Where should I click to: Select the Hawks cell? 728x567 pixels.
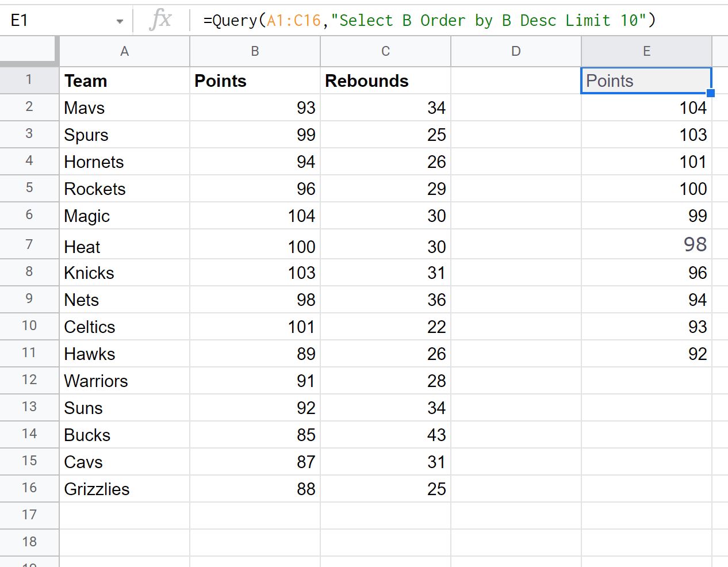click(124, 354)
